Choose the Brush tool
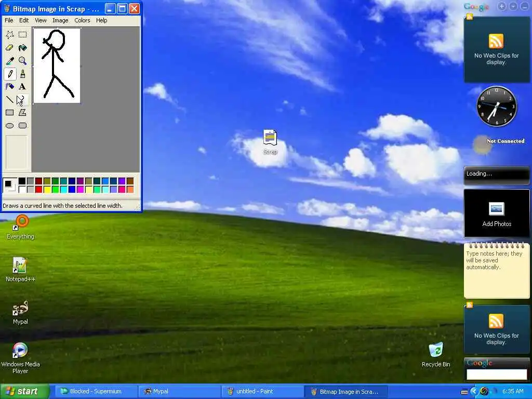This screenshot has width=532, height=399. 23,74
